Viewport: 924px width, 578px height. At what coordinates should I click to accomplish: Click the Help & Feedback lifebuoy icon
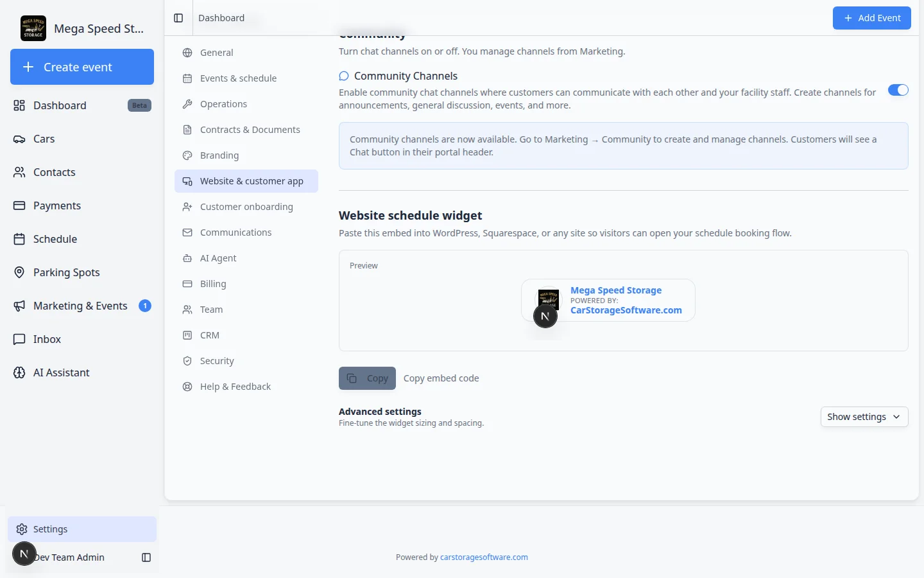pos(187,387)
